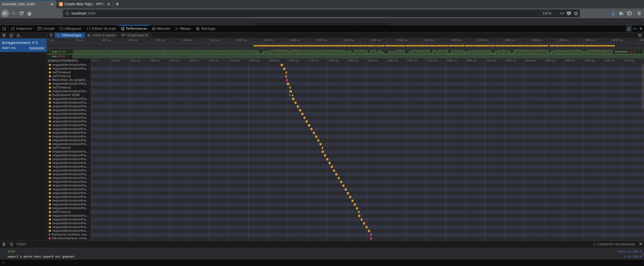
Task: Enable the 'Conserver les journaux' checkbox
Action: click(594, 244)
